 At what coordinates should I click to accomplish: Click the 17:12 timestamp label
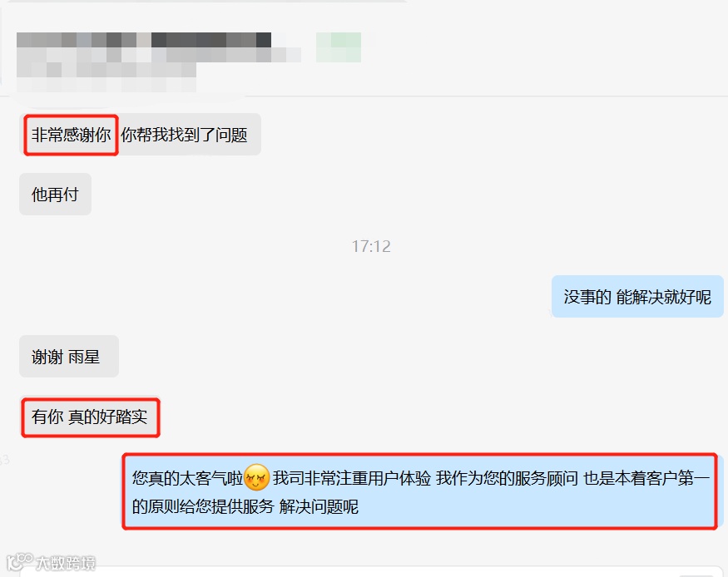371,246
